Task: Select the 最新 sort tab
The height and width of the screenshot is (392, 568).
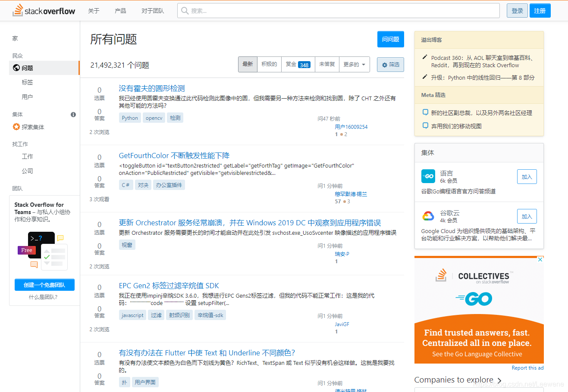Action: pos(248,65)
